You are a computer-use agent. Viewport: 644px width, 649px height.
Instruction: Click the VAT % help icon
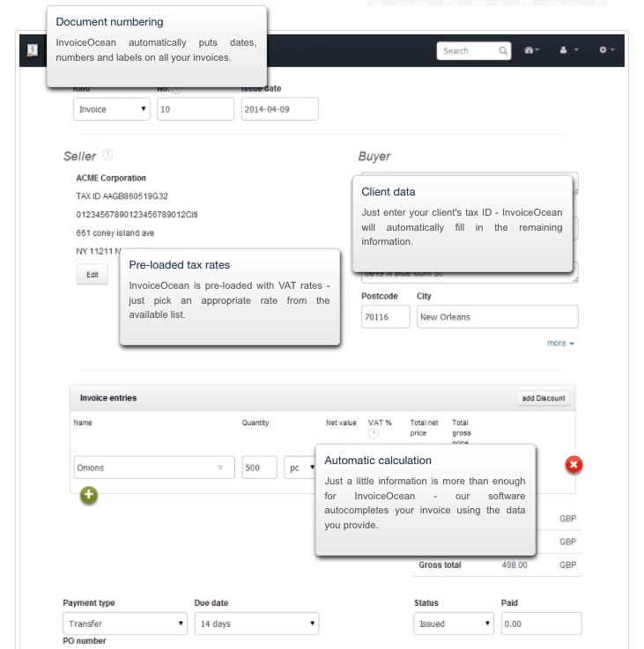pos(374,433)
